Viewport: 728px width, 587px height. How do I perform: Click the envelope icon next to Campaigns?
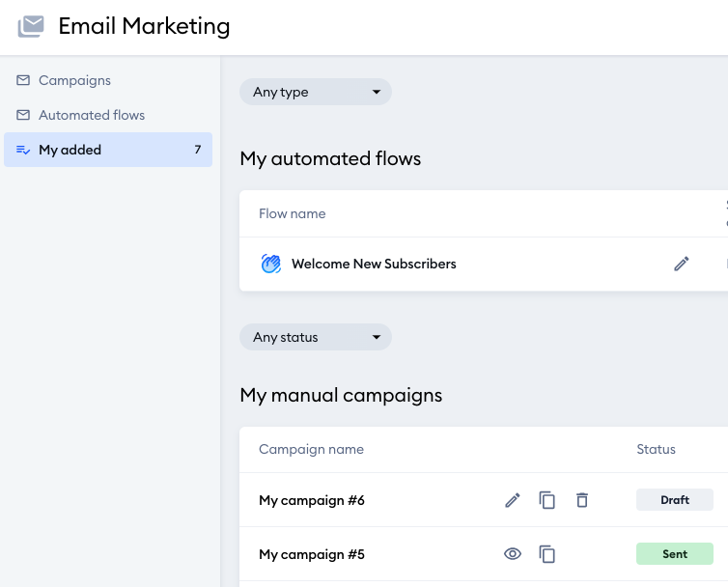pos(23,80)
